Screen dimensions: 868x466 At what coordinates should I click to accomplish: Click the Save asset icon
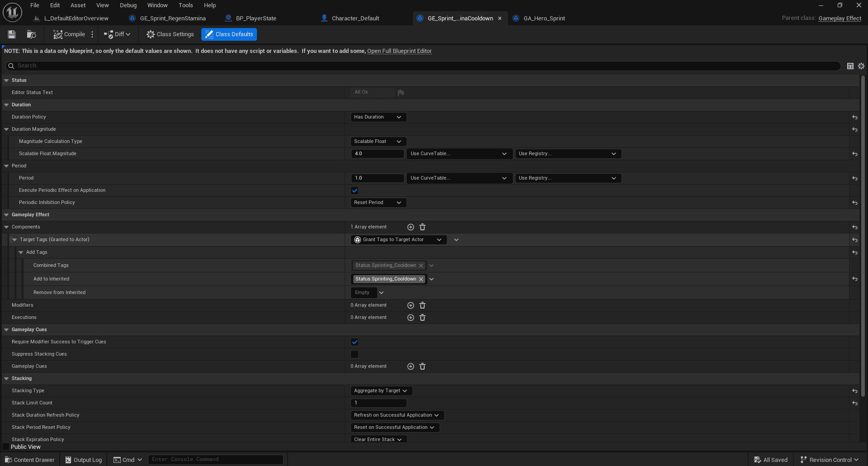tap(12, 34)
